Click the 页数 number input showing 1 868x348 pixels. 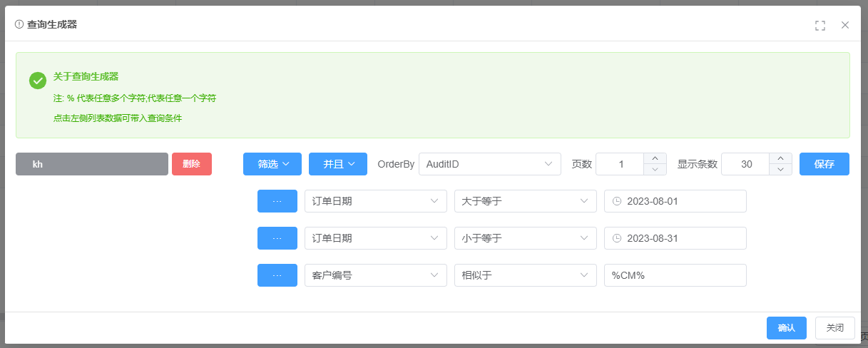tap(620, 164)
